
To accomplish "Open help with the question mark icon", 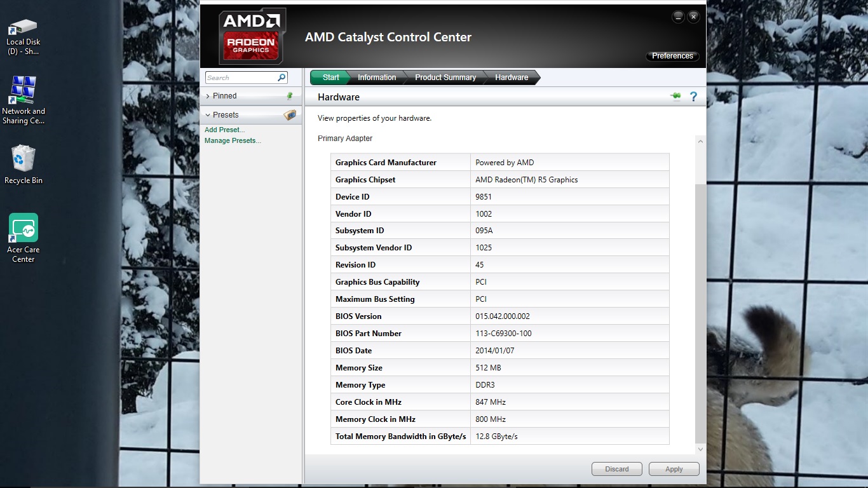I will (x=693, y=97).
